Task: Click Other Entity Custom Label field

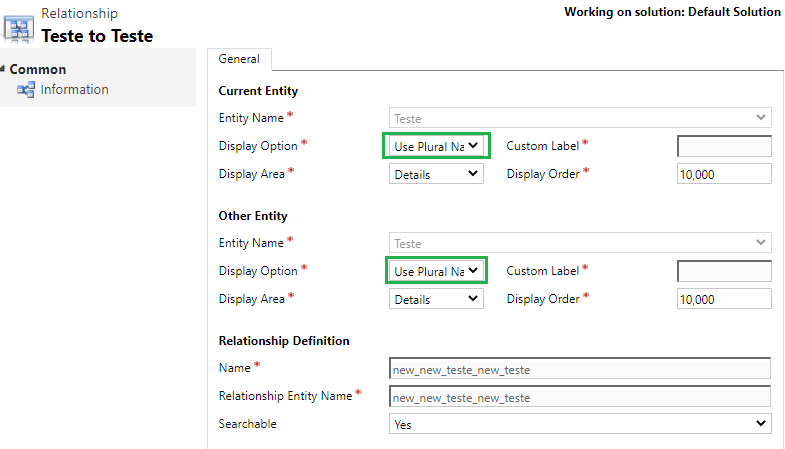Action: (x=724, y=271)
